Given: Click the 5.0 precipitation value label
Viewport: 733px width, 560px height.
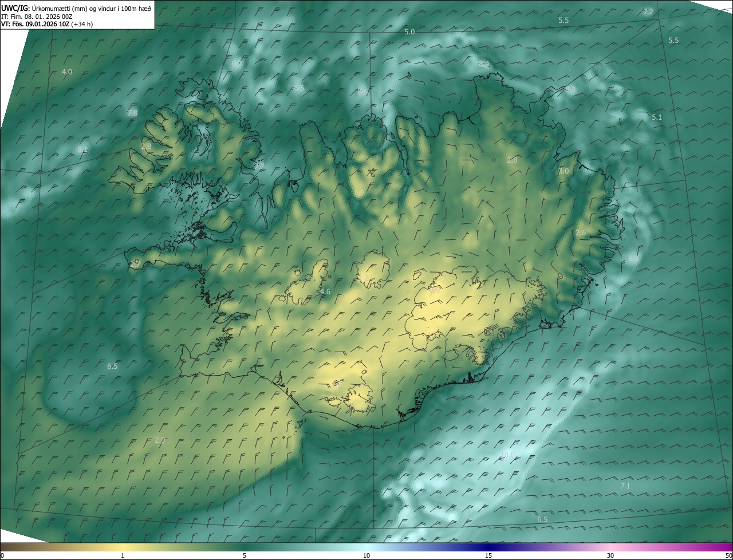Looking at the screenshot, I should (409, 32).
